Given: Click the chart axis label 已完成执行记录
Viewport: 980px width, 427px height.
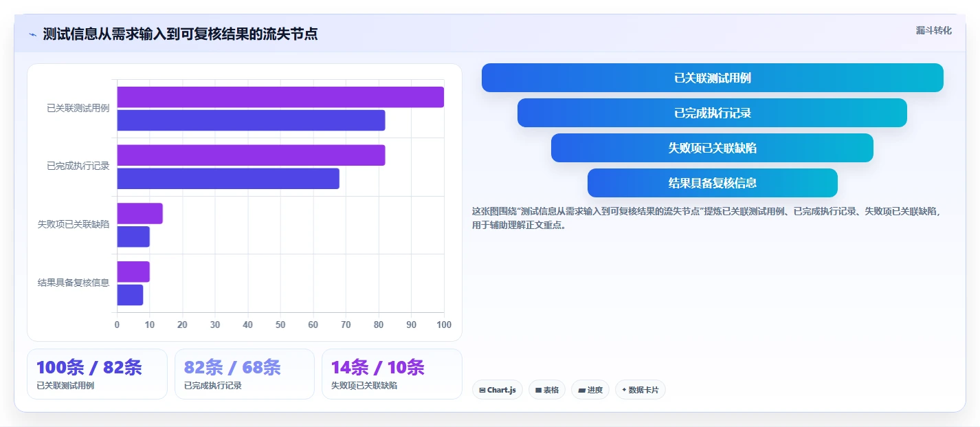Looking at the screenshot, I should [78, 166].
